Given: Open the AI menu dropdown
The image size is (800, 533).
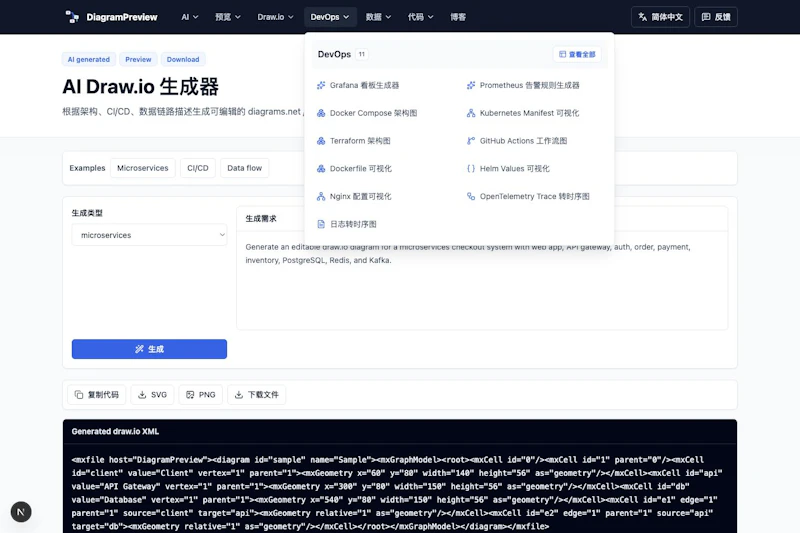Looking at the screenshot, I should tap(190, 17).
